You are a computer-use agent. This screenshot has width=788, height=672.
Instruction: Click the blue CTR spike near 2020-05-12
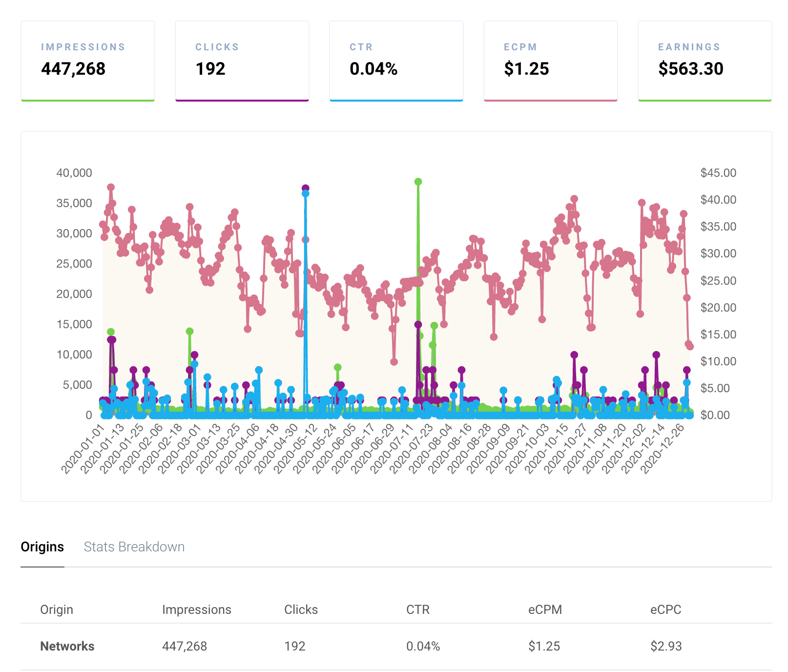point(306,193)
